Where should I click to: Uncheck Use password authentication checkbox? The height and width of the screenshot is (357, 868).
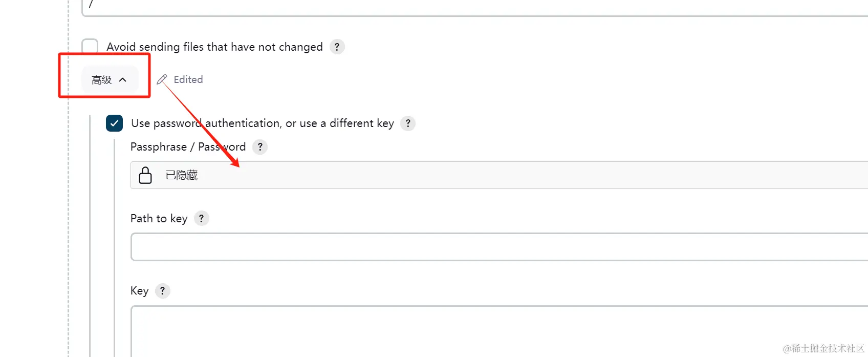click(114, 123)
